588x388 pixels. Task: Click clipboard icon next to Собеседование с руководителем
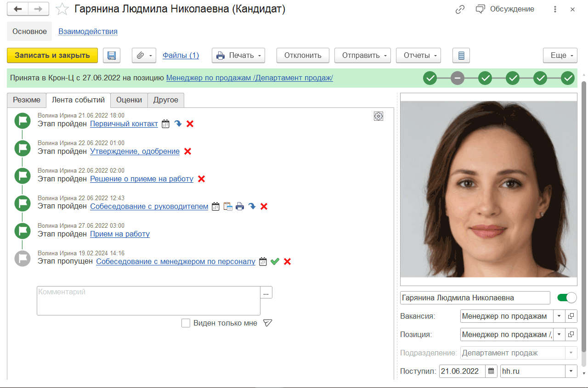click(x=228, y=207)
